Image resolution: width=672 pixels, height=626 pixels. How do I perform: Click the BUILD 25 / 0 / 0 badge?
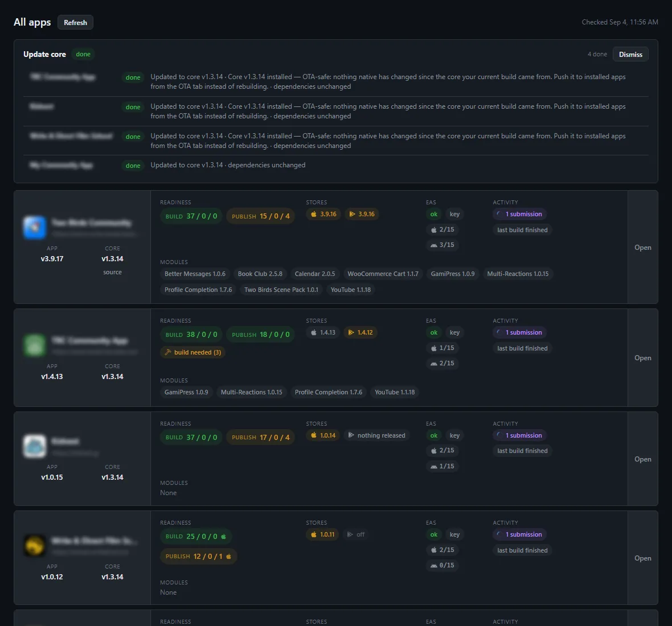click(x=196, y=537)
